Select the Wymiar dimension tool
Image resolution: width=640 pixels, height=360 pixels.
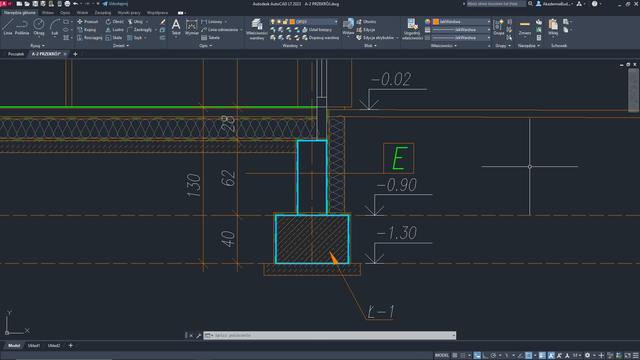tap(191, 27)
